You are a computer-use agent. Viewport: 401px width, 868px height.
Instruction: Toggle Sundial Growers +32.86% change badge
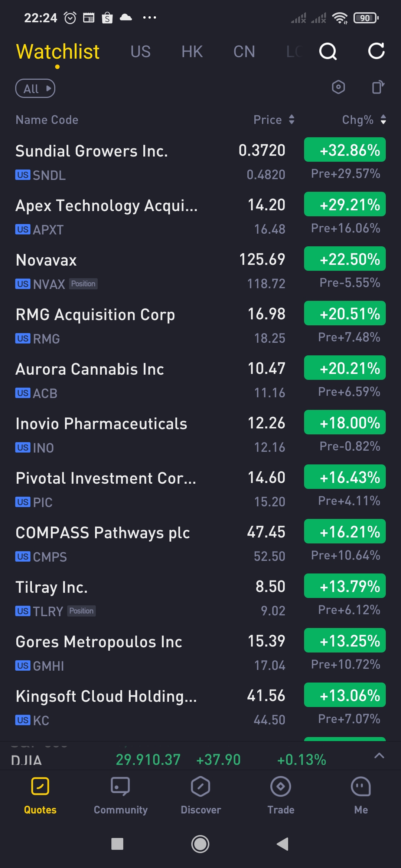click(x=345, y=150)
